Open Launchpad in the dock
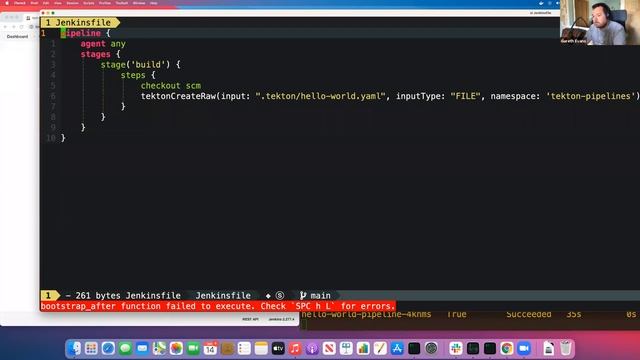Screen dimensions: 640x360 91,349
